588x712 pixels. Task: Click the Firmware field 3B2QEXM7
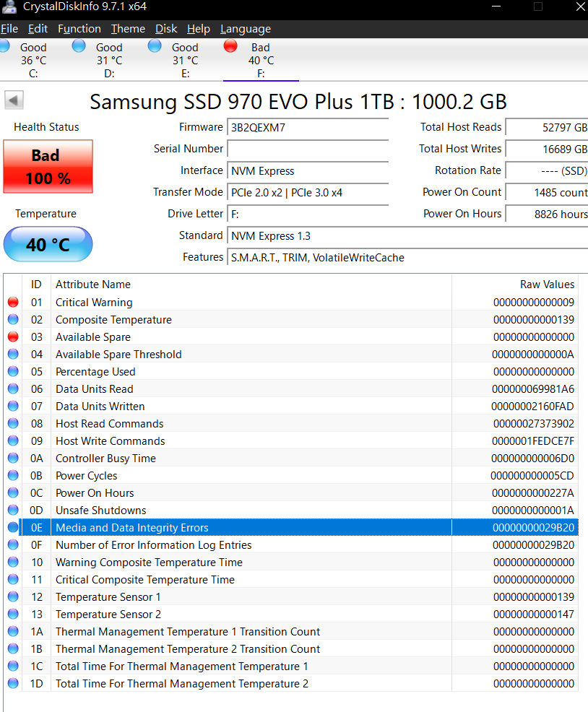[308, 128]
